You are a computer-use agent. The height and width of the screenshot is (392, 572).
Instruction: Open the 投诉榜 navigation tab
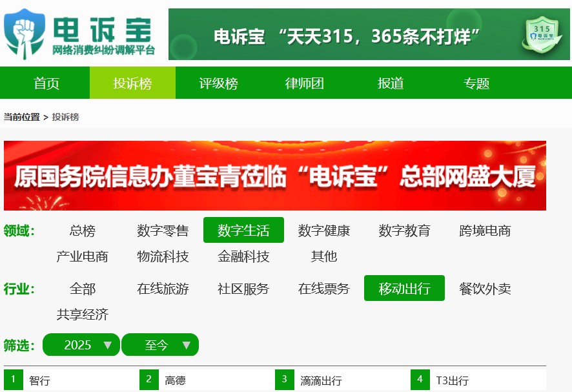click(132, 83)
